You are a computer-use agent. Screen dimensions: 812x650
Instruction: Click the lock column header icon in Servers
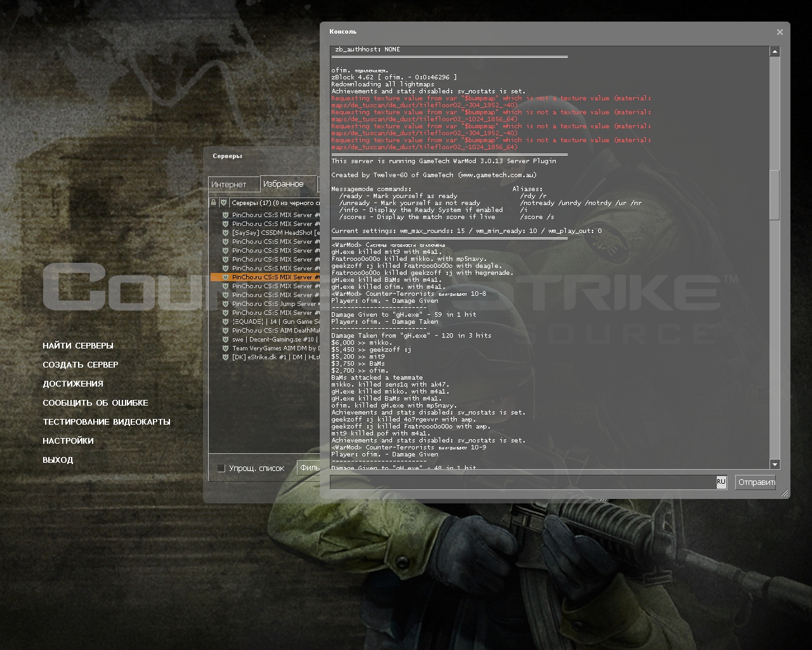[x=213, y=203]
